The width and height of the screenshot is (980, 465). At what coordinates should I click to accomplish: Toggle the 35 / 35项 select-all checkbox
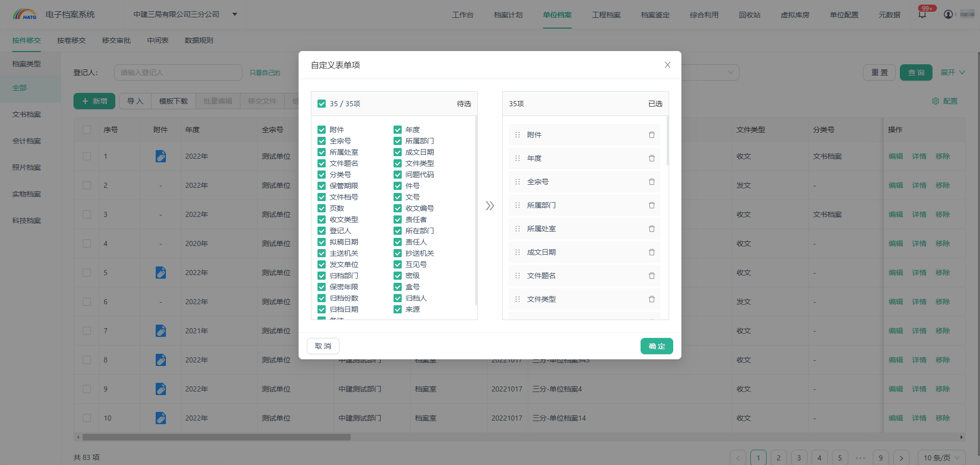(322, 104)
